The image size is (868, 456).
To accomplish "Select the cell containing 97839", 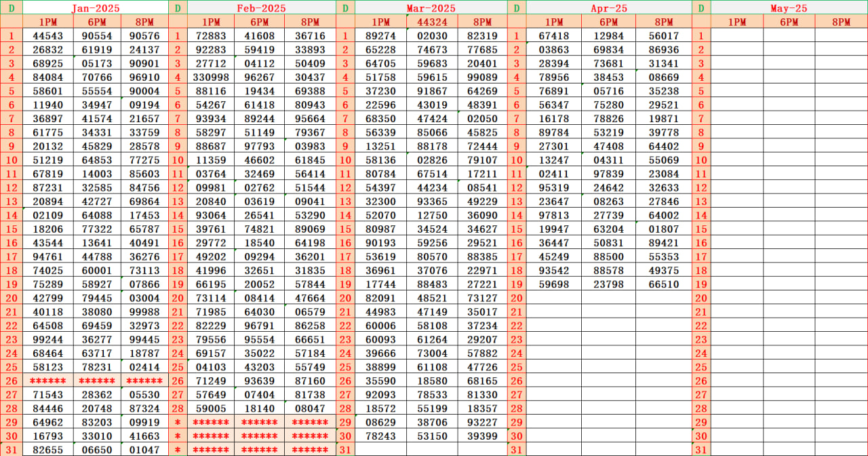I will [608, 174].
